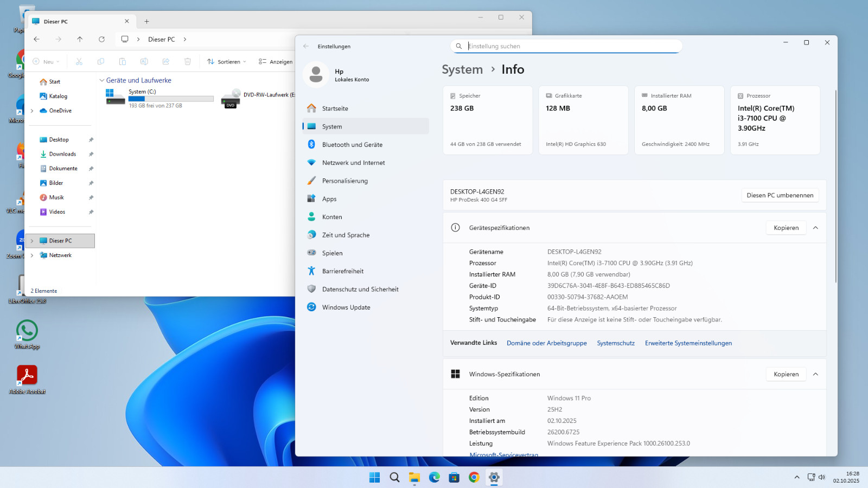
Task: Click Diesen PC umbenennen button
Action: pyautogui.click(x=780, y=195)
